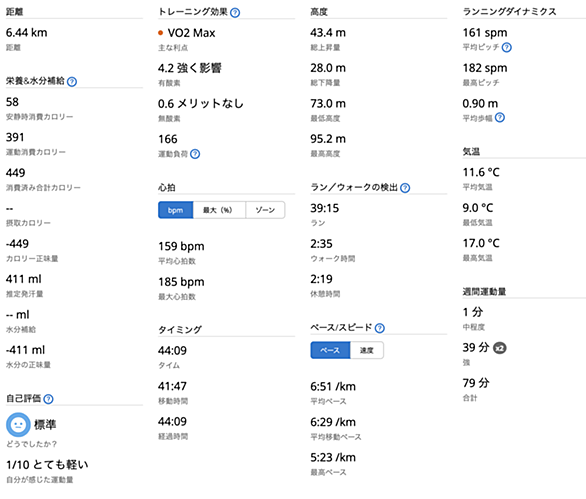The height and width of the screenshot is (499, 586).
Task: Click the 6.44 km distance value
Action: pyautogui.click(x=27, y=33)
